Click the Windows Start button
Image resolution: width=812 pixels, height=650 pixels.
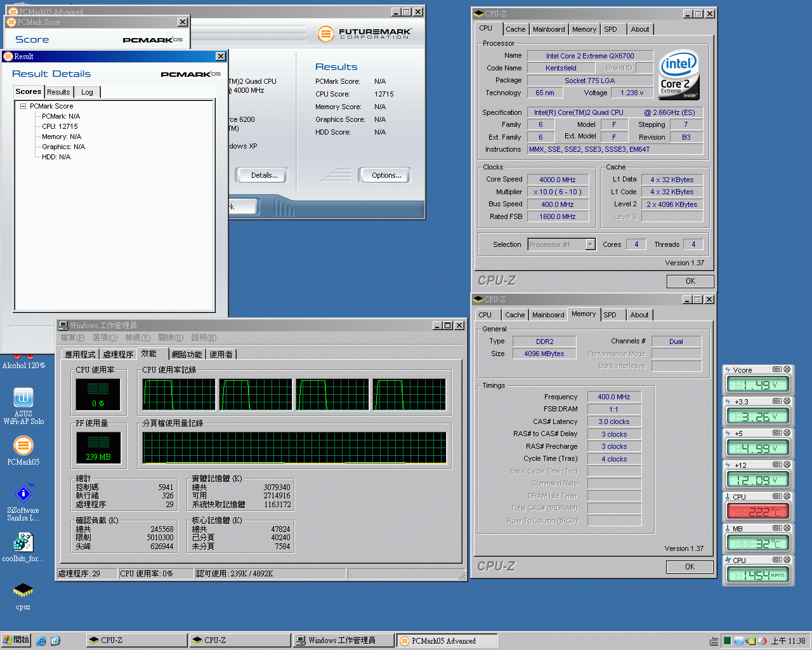pyautogui.click(x=16, y=640)
